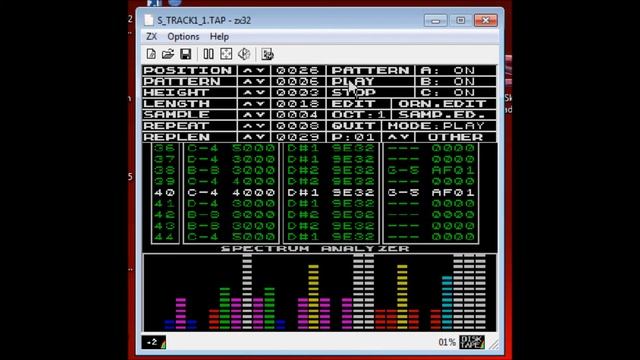Click channel C note G-5 on row 40
The height and width of the screenshot is (360, 640).
tap(403, 192)
